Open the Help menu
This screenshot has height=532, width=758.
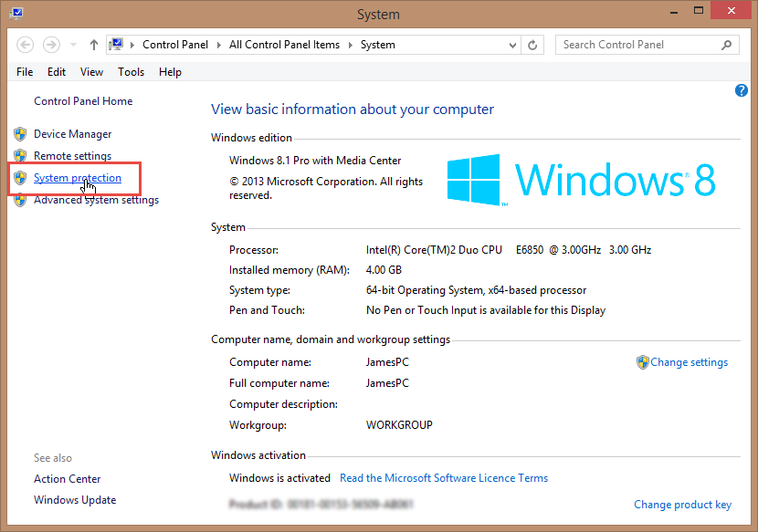pos(170,72)
